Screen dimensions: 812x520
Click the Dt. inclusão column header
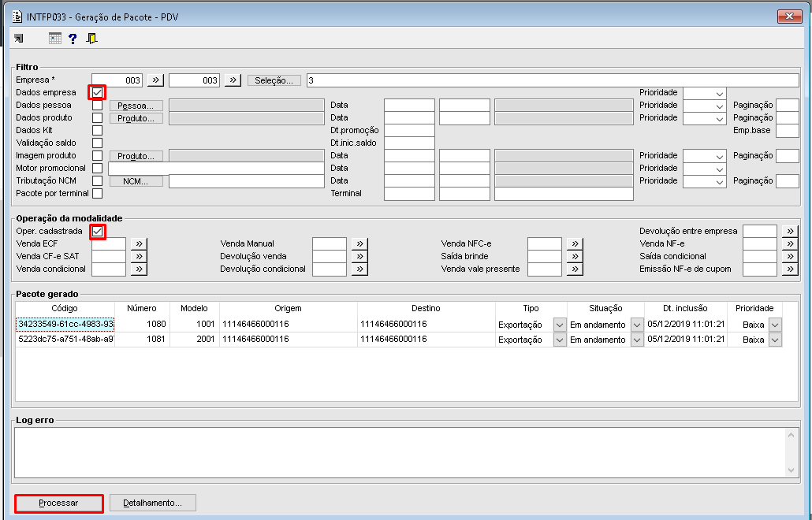click(x=685, y=308)
